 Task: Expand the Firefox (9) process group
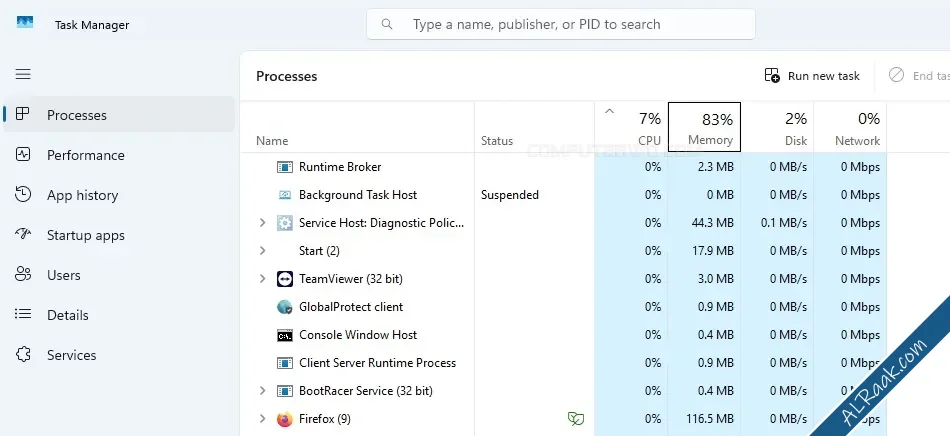coord(262,418)
